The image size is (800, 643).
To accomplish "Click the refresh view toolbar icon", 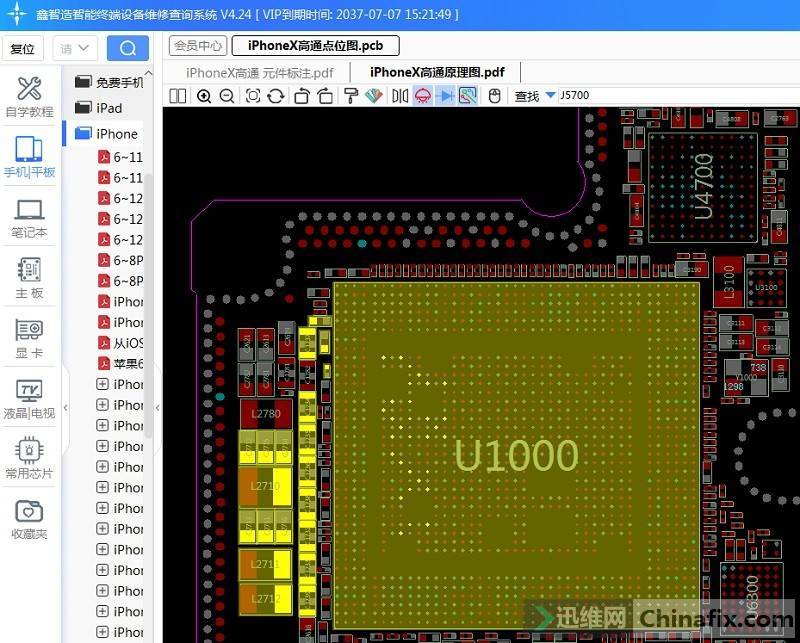I will point(276,96).
